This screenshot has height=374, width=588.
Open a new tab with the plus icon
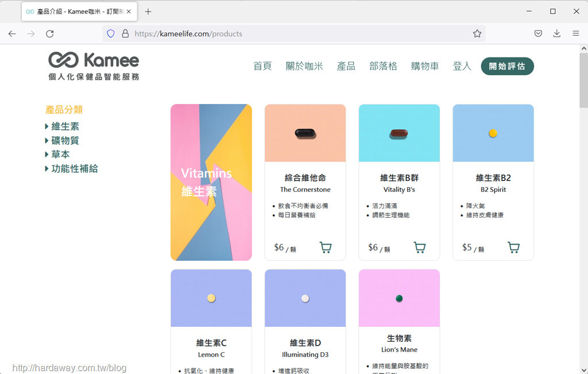[x=148, y=11]
